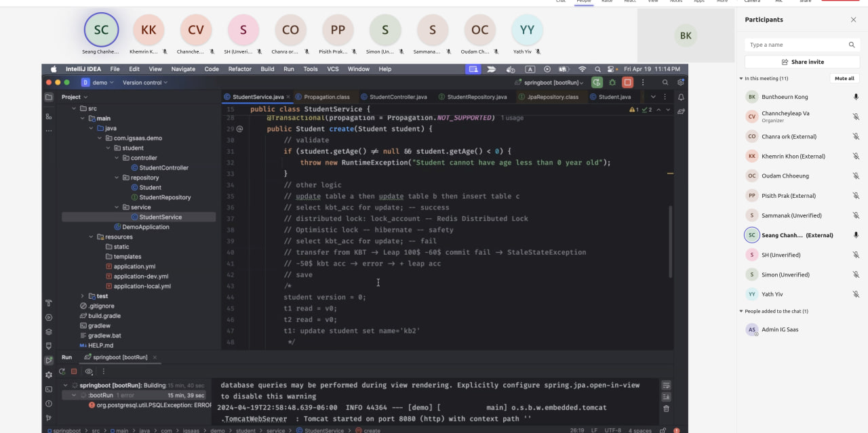
Task: Open the Git tool window icon
Action: click(49, 417)
